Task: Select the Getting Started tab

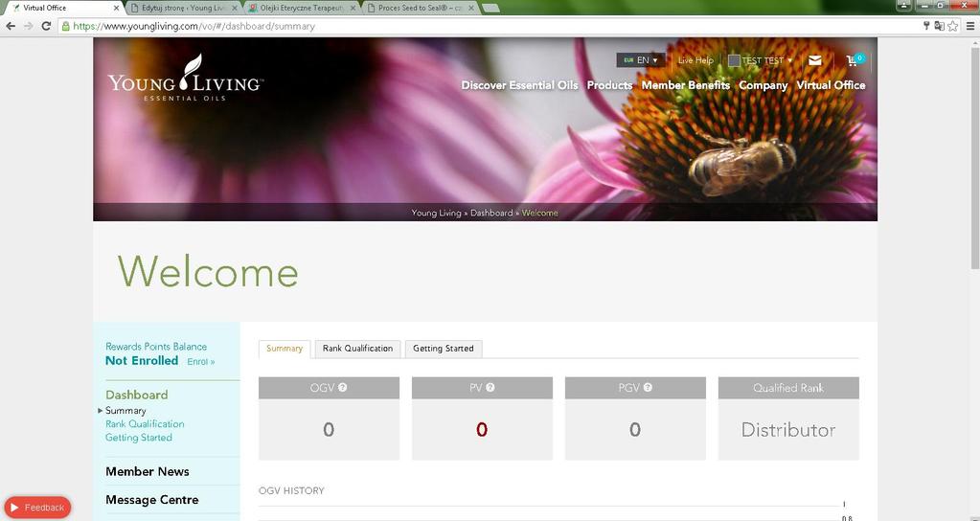Action: click(x=444, y=349)
